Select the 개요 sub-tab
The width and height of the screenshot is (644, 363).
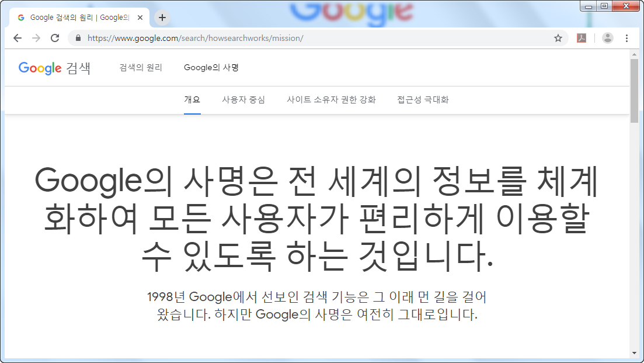[x=192, y=100]
